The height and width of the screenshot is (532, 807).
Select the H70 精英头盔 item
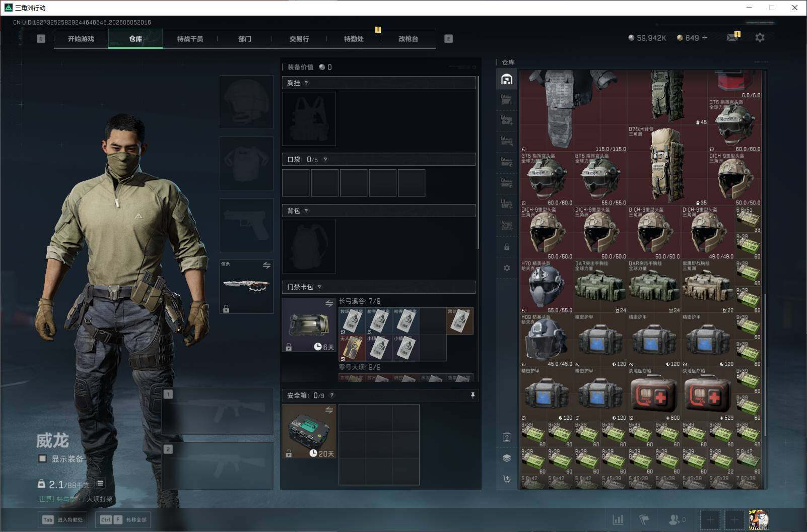(x=547, y=286)
